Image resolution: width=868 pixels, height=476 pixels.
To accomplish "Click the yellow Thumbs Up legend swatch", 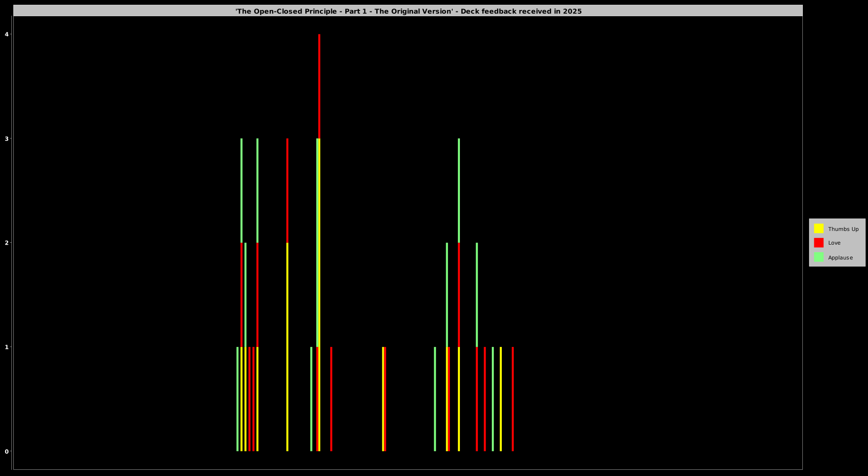I will [818, 228].
